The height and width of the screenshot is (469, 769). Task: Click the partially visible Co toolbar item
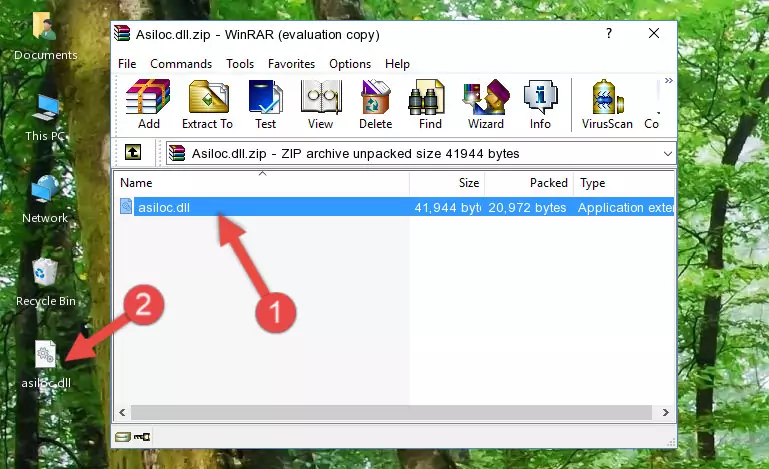pos(652,104)
